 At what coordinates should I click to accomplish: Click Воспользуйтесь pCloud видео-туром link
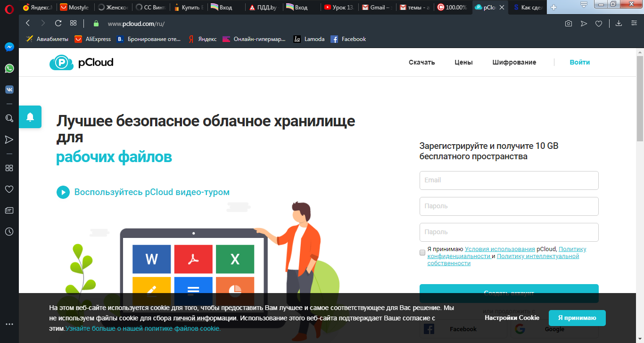[x=152, y=192]
